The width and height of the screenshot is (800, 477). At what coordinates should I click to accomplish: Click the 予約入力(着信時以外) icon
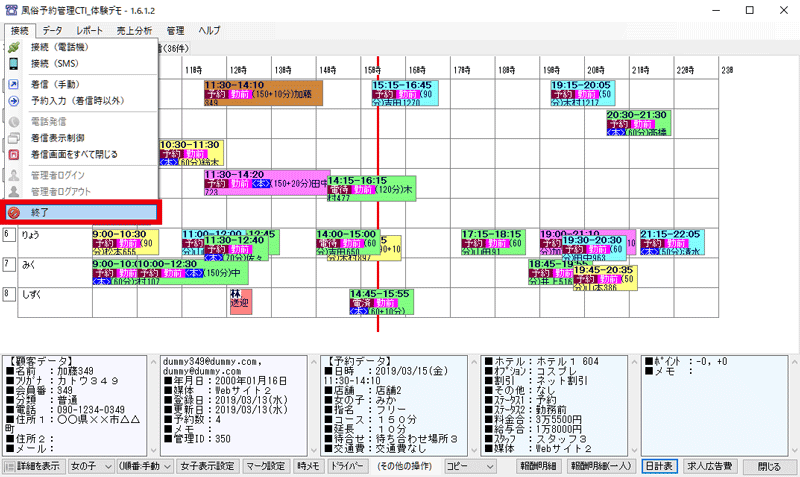[x=14, y=101]
